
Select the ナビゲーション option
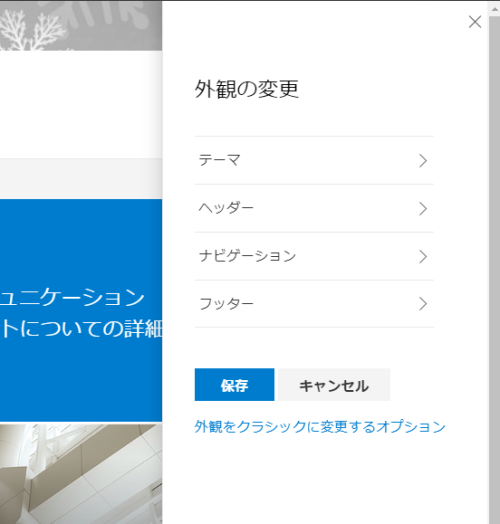pyautogui.click(x=314, y=256)
